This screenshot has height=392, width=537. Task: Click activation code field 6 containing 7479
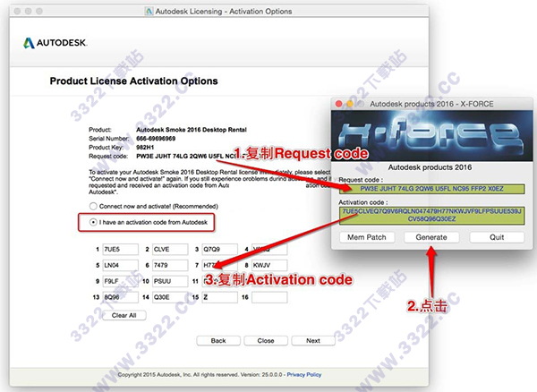tap(170, 265)
